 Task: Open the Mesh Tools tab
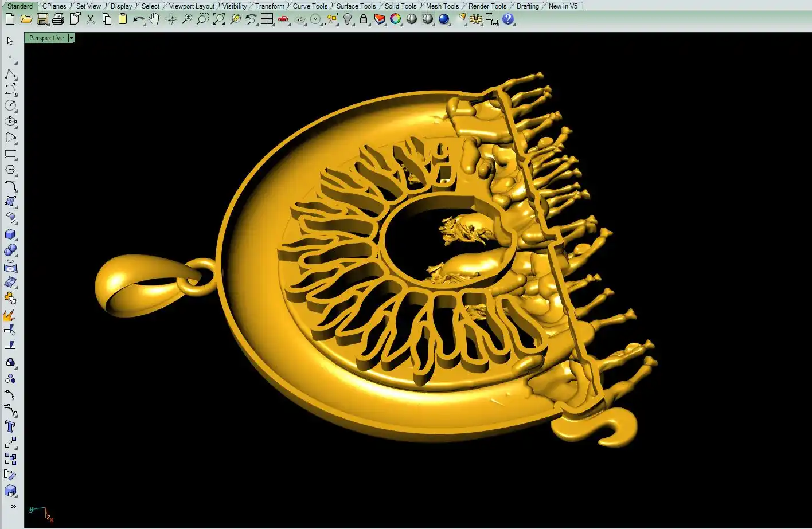point(442,6)
